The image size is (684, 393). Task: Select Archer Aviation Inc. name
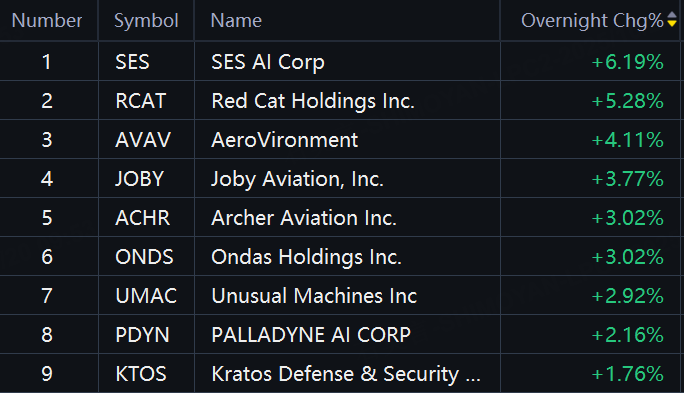304,218
